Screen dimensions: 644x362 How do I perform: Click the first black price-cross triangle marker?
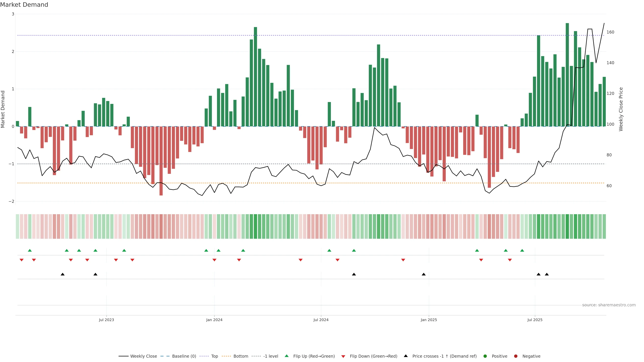(63, 274)
